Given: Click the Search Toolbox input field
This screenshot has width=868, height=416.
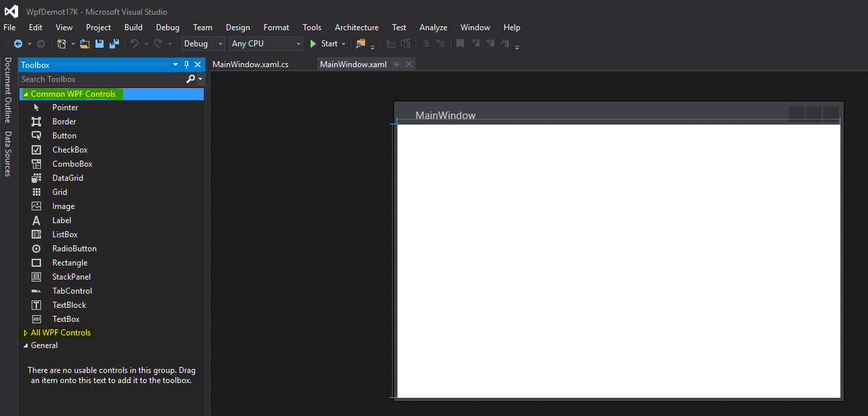Looking at the screenshot, I should coord(101,79).
